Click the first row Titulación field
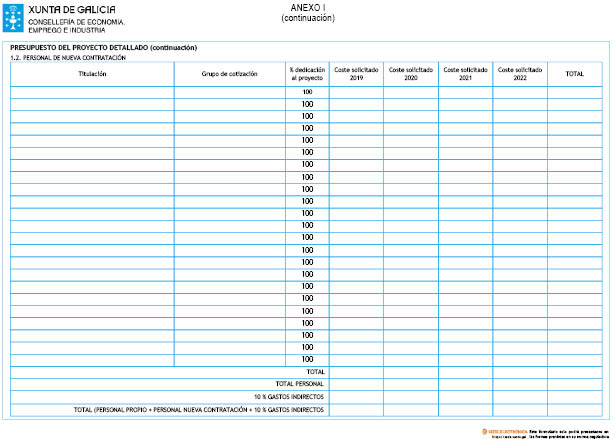The width and height of the screenshot is (615, 439). [x=92, y=92]
